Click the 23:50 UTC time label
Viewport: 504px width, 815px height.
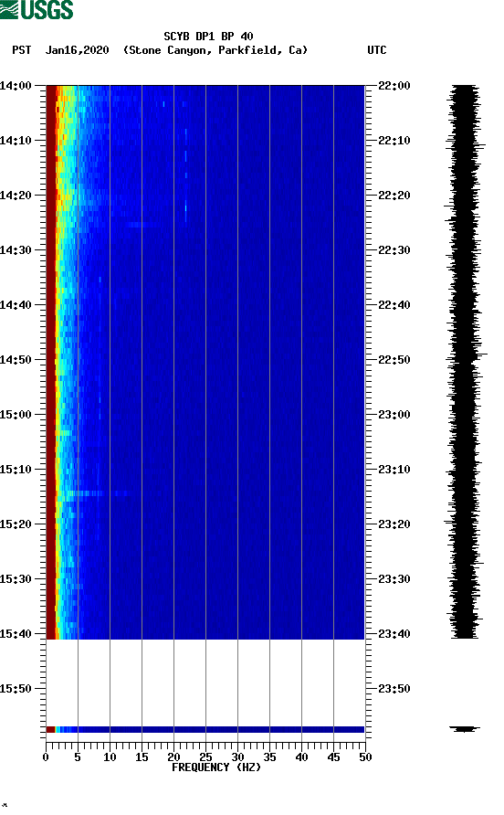394,689
